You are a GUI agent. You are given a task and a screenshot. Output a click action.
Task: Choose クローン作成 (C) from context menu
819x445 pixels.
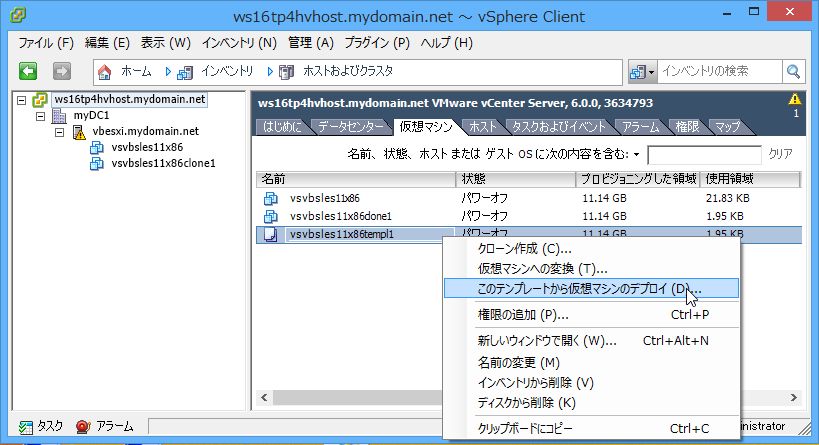[591, 249]
